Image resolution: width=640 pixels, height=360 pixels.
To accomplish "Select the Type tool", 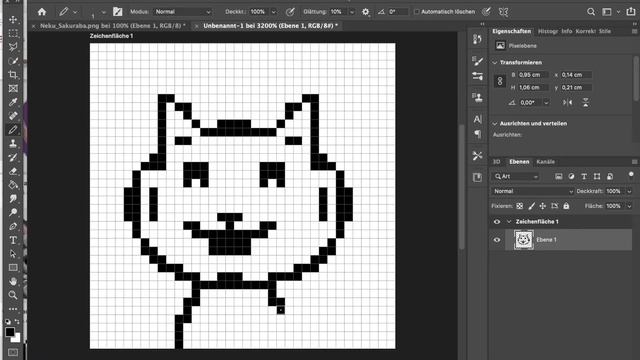I will [x=13, y=240].
